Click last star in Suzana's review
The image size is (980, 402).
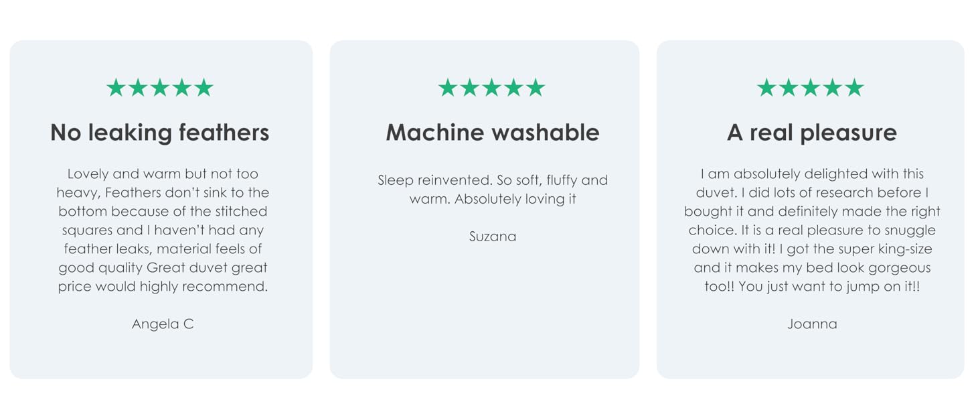coord(536,88)
